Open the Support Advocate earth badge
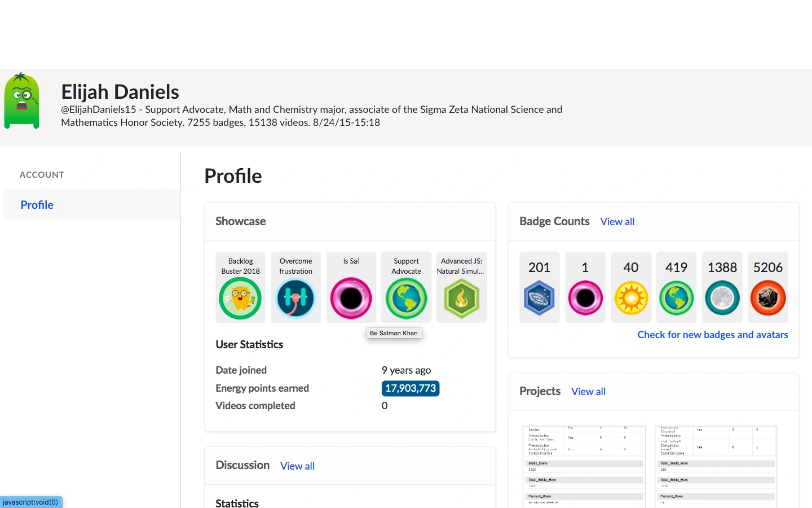Image resolution: width=812 pixels, height=508 pixels. [406, 298]
